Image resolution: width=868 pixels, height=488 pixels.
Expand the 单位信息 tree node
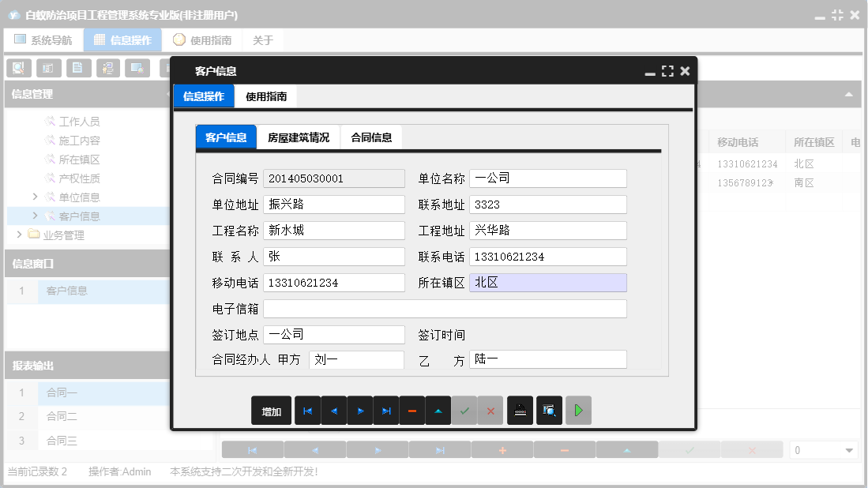[x=34, y=197]
